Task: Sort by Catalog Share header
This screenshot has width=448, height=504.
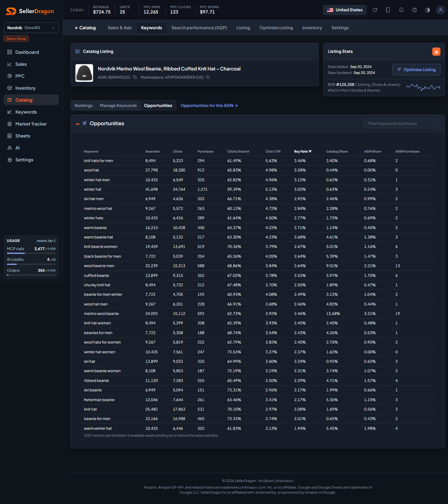Action: click(337, 152)
